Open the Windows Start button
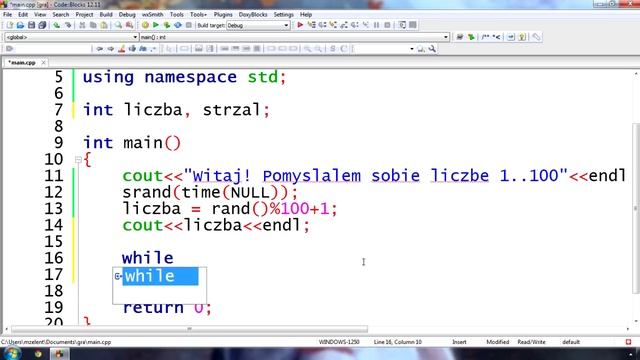This screenshot has height=360, width=640. coord(11,353)
